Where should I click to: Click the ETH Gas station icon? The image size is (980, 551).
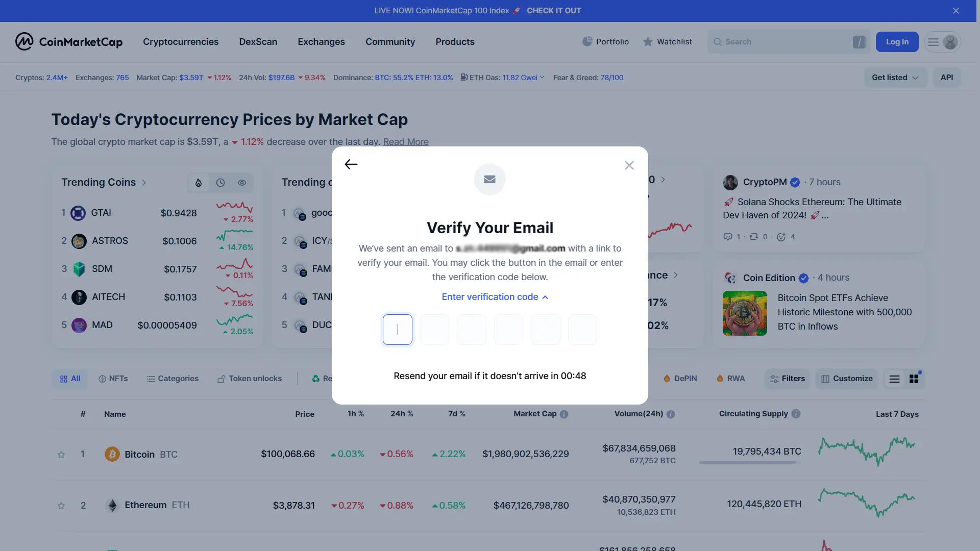click(464, 77)
